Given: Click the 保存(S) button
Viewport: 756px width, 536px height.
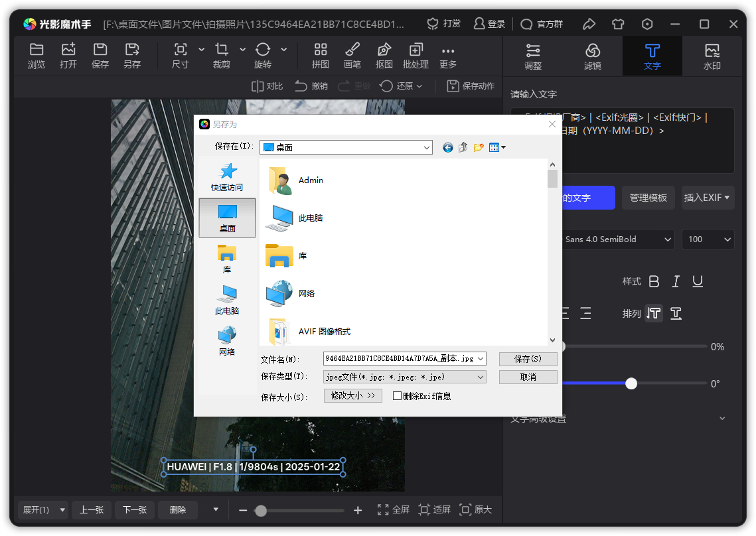Looking at the screenshot, I should [x=528, y=359].
